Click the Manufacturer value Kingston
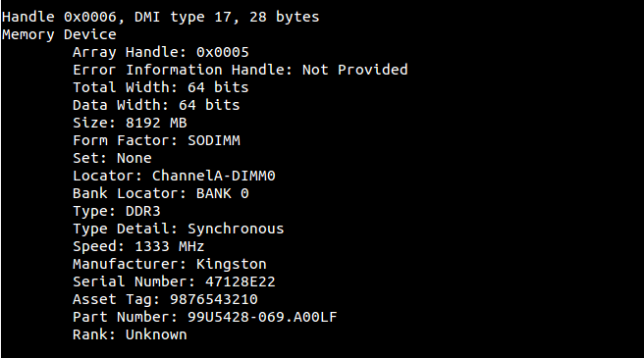Image resolution: width=644 pixels, height=358 pixels. [x=232, y=264]
